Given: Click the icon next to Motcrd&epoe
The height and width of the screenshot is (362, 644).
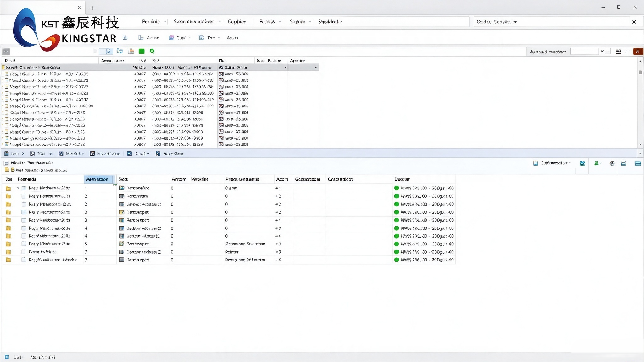Looking at the screenshot, I should point(92,154).
